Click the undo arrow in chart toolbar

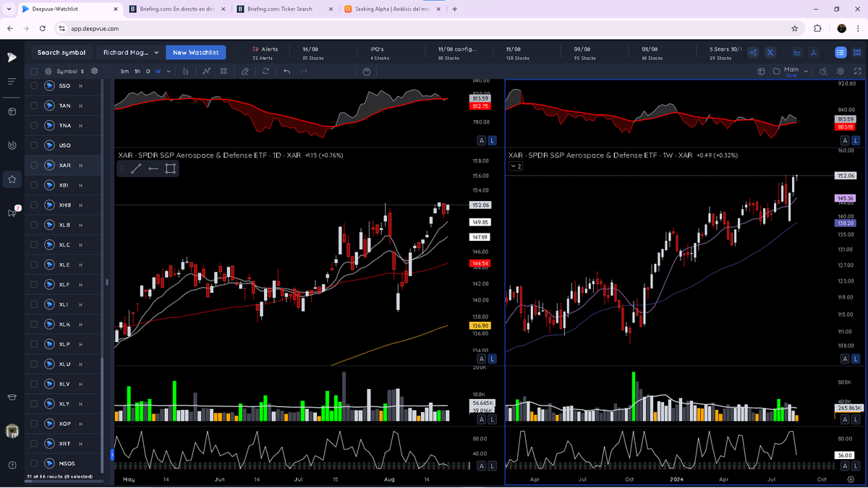tap(286, 72)
